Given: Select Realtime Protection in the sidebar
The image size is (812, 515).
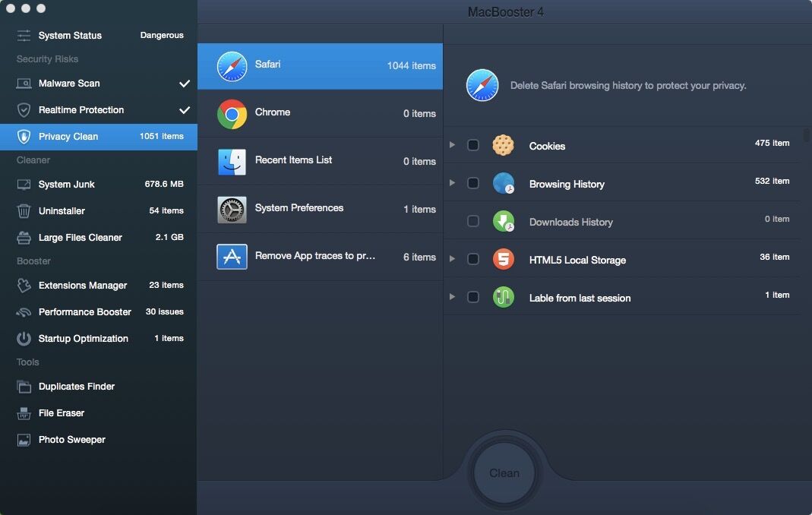Looking at the screenshot, I should [x=99, y=110].
